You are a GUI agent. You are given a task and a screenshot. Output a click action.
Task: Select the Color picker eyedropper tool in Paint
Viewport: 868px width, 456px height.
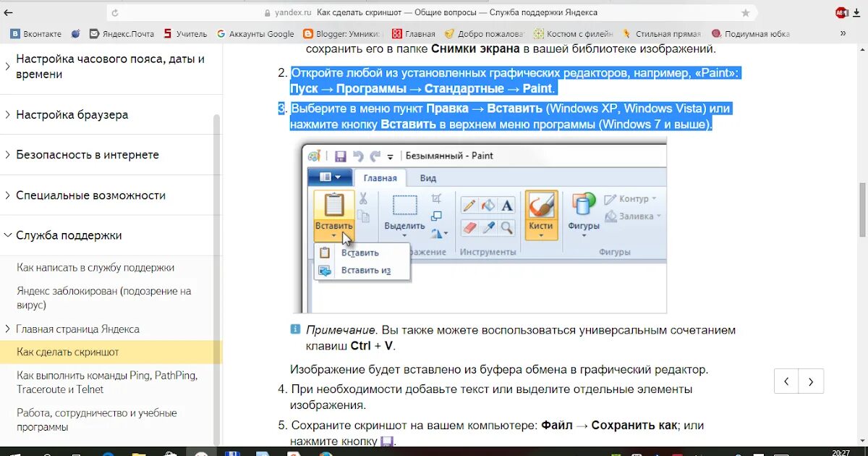[488, 228]
